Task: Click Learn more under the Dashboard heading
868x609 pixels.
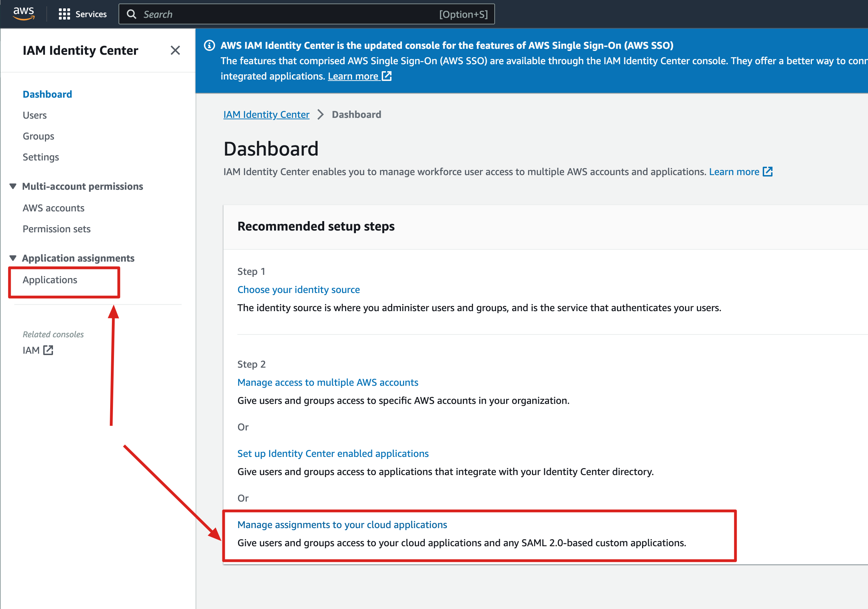Action: click(734, 171)
